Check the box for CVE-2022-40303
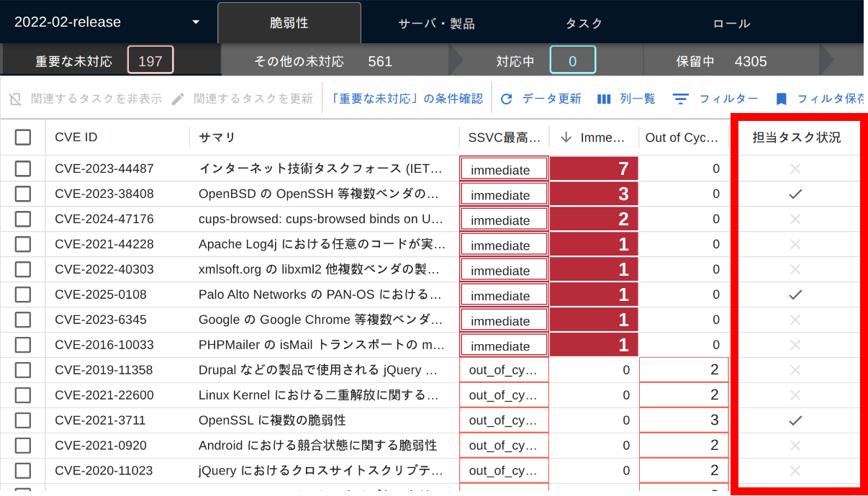Image resolution: width=868 pixels, height=496 pixels. (23, 269)
